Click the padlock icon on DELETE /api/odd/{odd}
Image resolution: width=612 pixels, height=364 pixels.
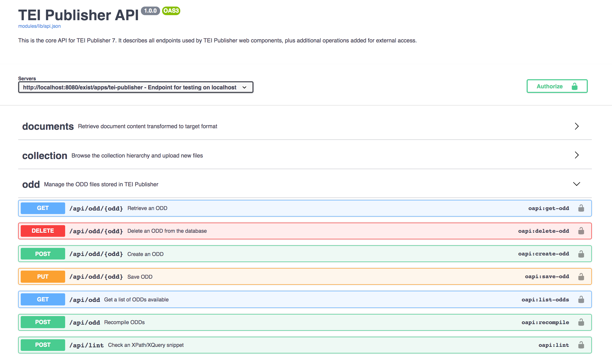(x=581, y=230)
